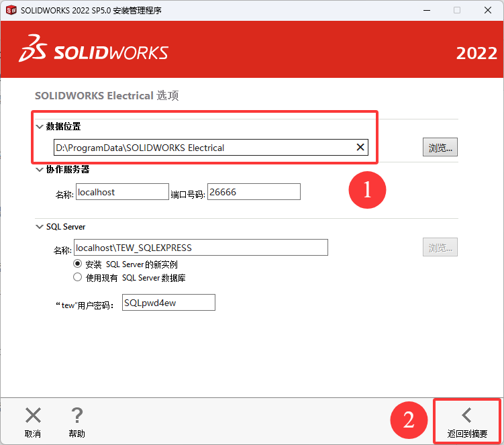The height and width of the screenshot is (445, 504).
Task: Select 安装 SQL Server 的新实例 radio button
Action: pyautogui.click(x=77, y=264)
